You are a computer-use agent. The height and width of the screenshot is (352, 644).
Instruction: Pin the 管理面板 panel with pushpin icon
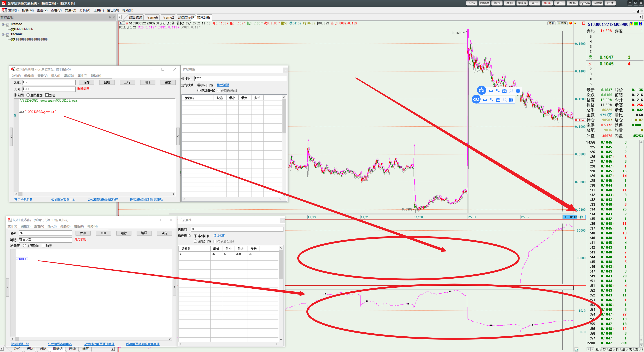point(110,18)
